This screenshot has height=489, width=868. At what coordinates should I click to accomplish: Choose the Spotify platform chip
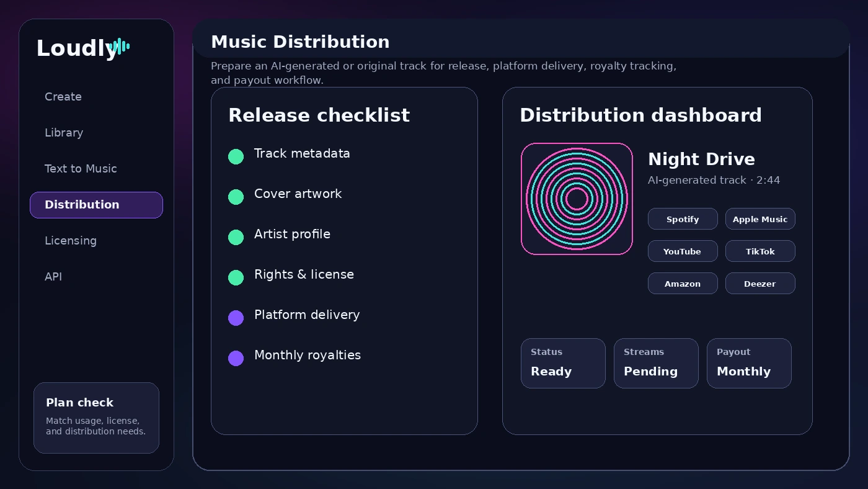click(x=683, y=219)
